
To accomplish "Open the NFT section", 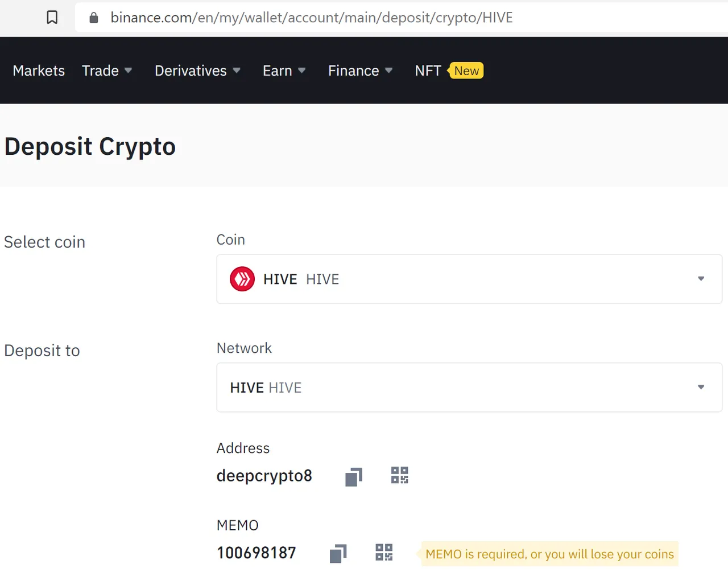I will click(428, 71).
